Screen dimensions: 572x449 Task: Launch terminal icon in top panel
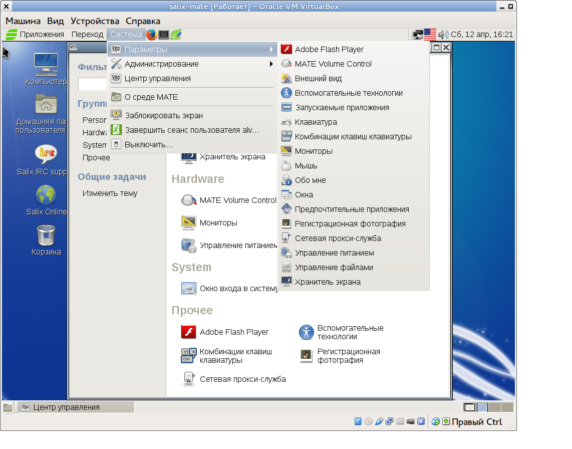[x=163, y=35]
